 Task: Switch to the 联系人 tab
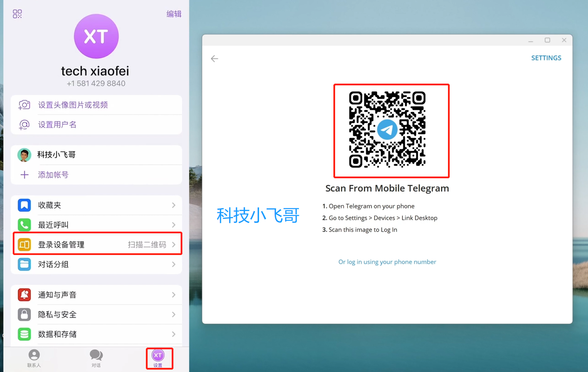(34, 358)
